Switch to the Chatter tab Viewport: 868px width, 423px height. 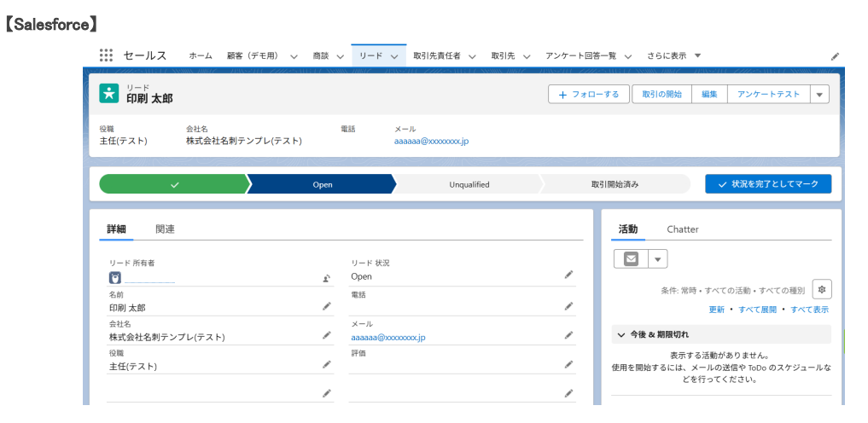[x=683, y=229]
